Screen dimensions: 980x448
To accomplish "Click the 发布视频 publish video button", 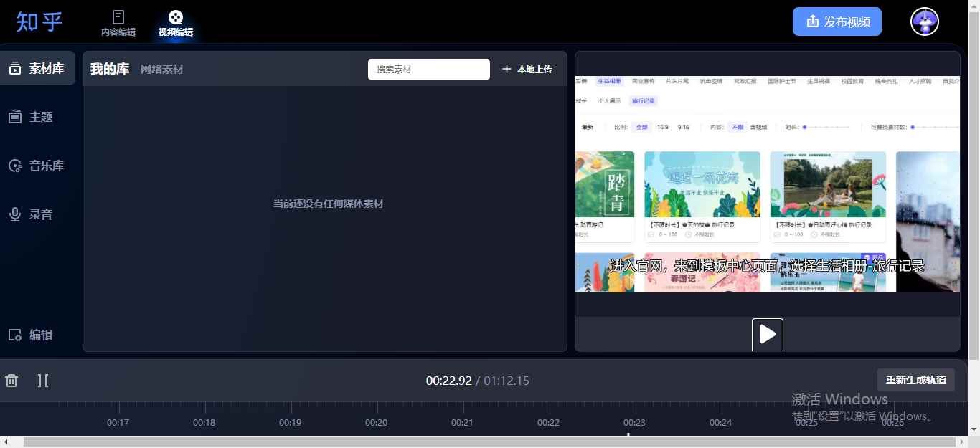I will click(837, 22).
